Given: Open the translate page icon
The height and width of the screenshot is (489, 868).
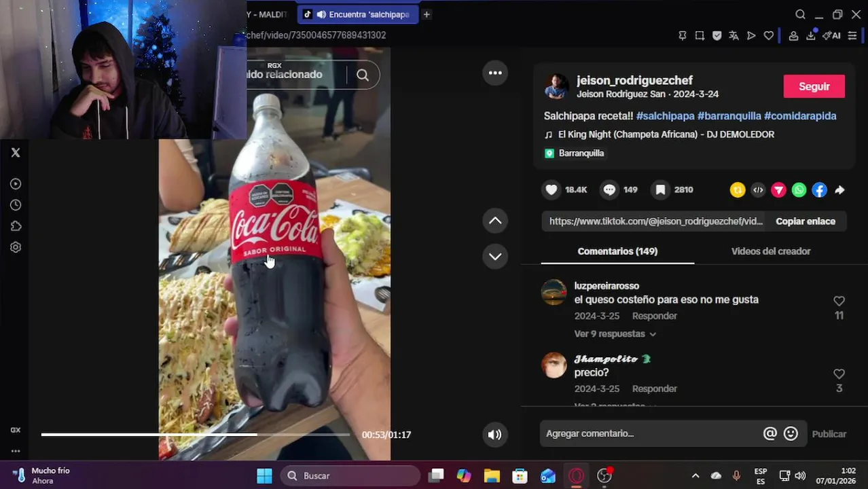Looking at the screenshot, I should pos(734,35).
